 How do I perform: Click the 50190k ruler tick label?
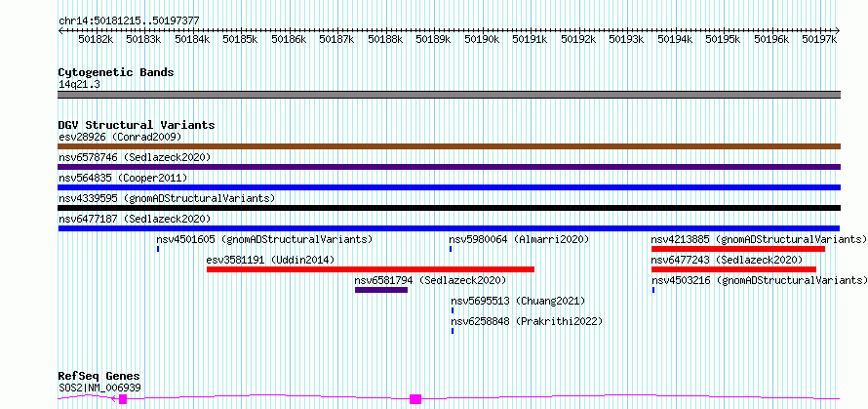point(482,39)
